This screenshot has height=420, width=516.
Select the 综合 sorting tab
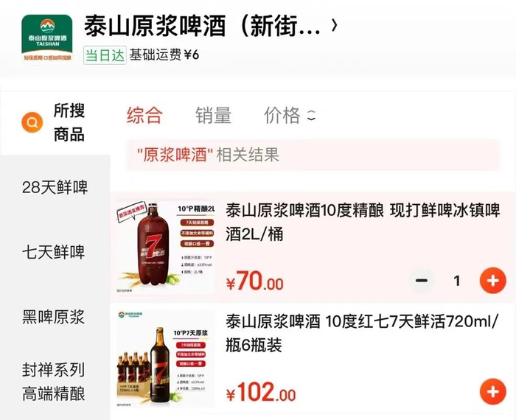[144, 115]
